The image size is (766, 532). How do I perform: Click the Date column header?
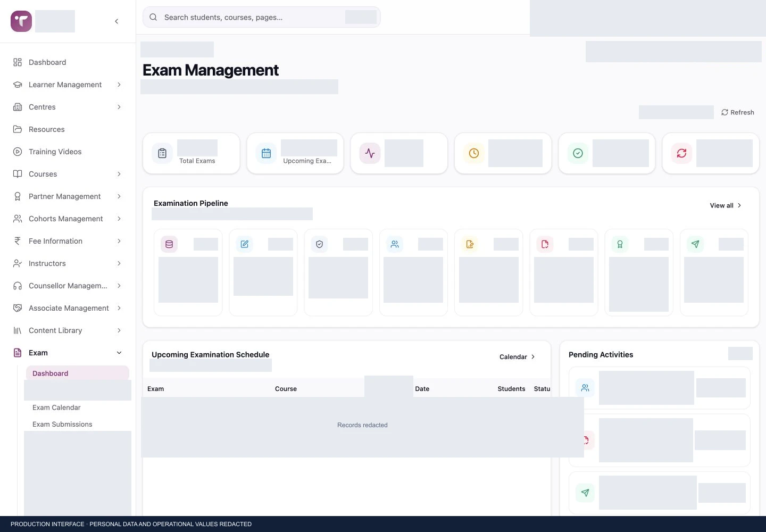pyautogui.click(x=422, y=389)
